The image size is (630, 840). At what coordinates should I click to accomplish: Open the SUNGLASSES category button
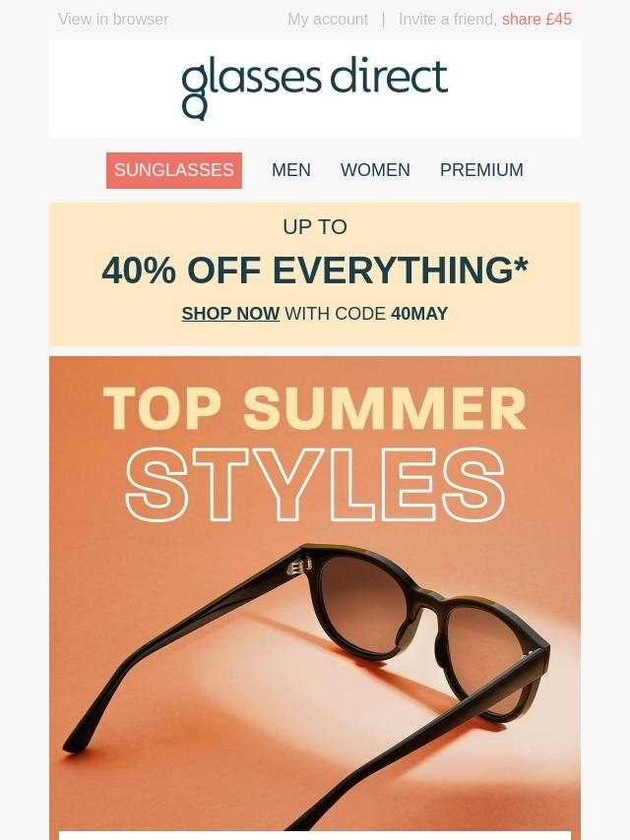(x=174, y=170)
